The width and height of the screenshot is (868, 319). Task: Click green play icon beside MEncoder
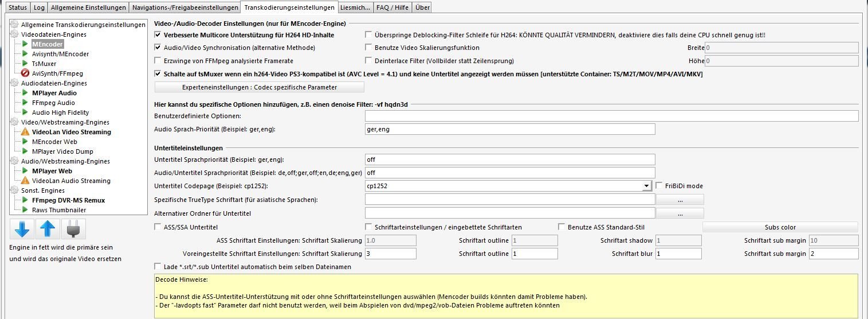point(25,44)
